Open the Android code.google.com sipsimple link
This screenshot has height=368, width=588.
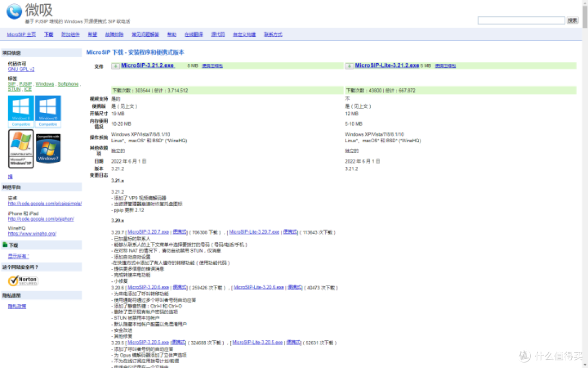tap(45, 203)
